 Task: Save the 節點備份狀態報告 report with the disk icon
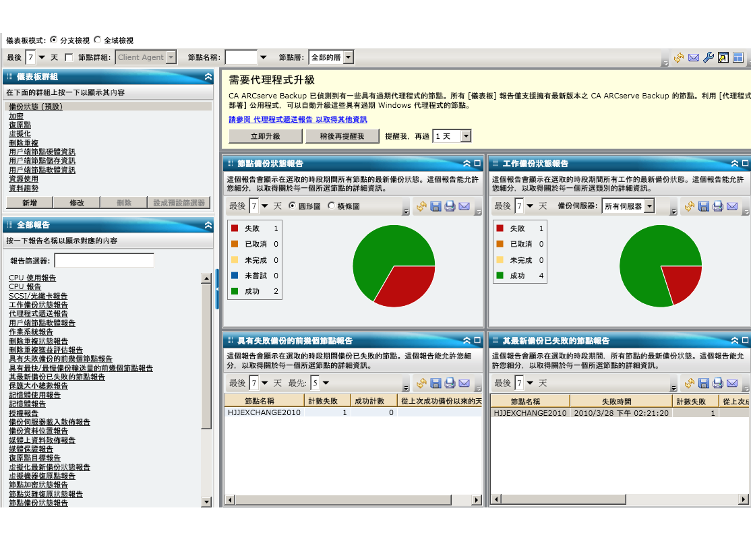tap(435, 206)
